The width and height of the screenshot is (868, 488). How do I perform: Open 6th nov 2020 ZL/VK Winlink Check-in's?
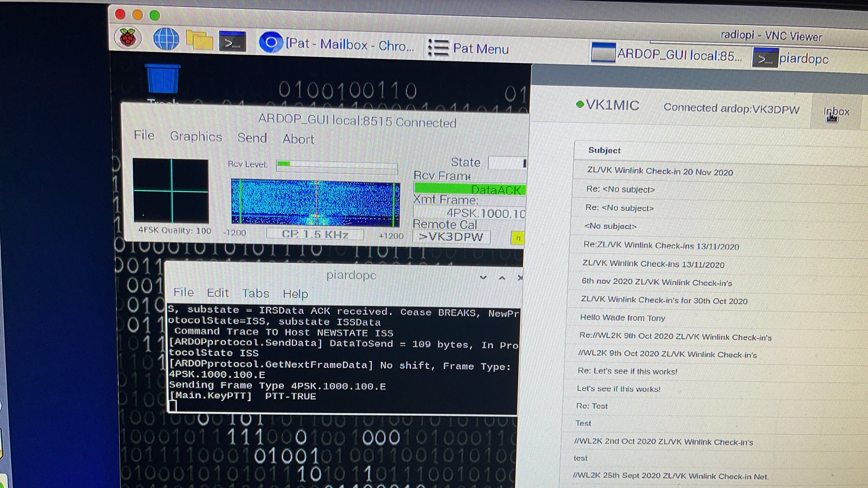[x=657, y=282]
